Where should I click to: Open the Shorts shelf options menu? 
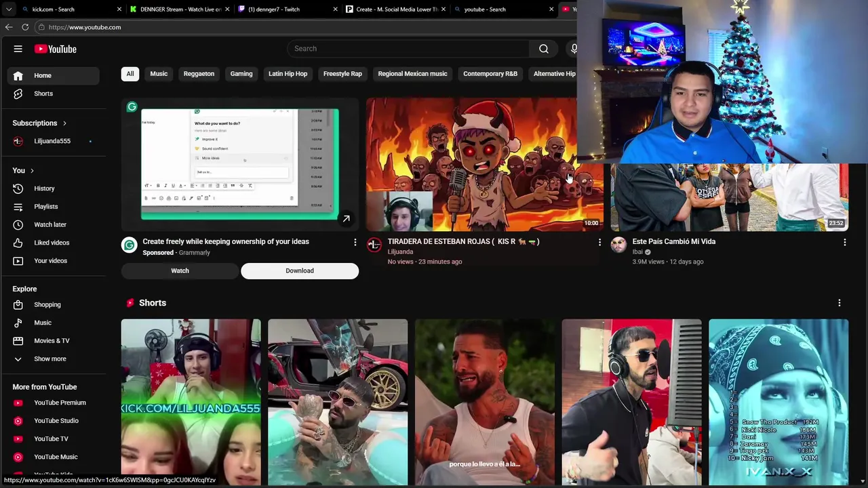point(839,303)
